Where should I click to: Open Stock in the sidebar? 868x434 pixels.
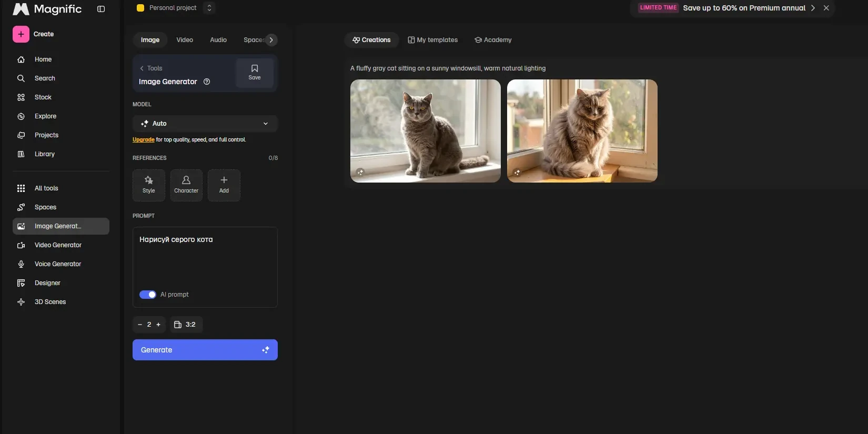61,97
